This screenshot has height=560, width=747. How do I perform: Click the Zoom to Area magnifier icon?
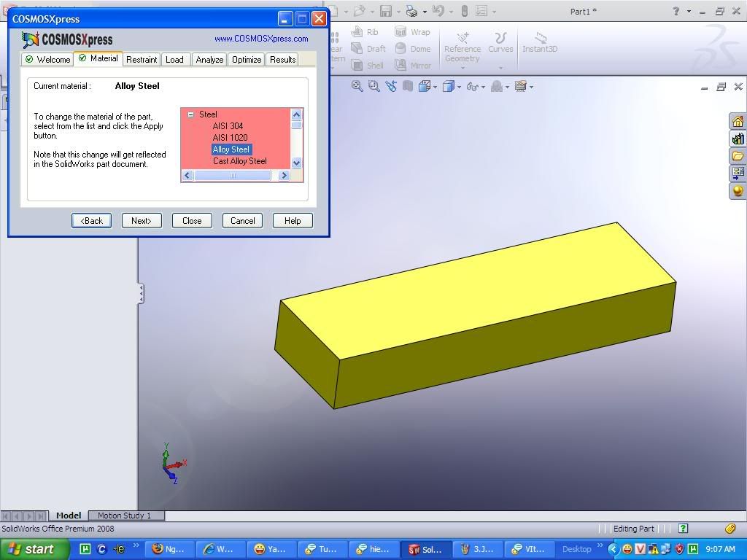point(373,86)
